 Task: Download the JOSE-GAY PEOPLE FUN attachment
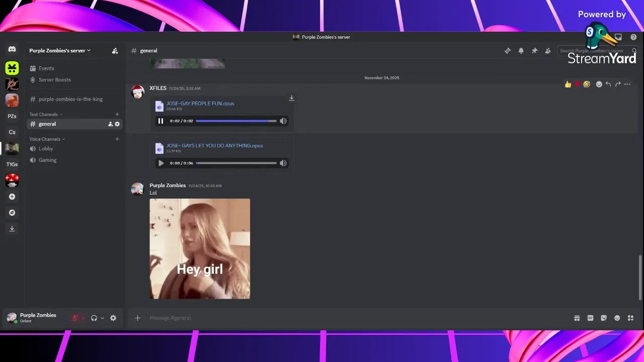(291, 98)
